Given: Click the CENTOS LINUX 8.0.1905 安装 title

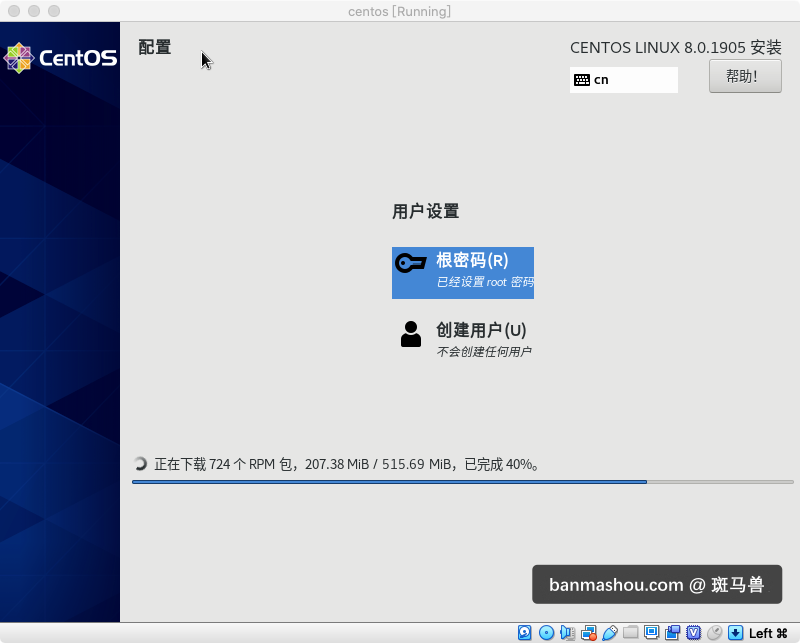Looking at the screenshot, I should pos(676,47).
